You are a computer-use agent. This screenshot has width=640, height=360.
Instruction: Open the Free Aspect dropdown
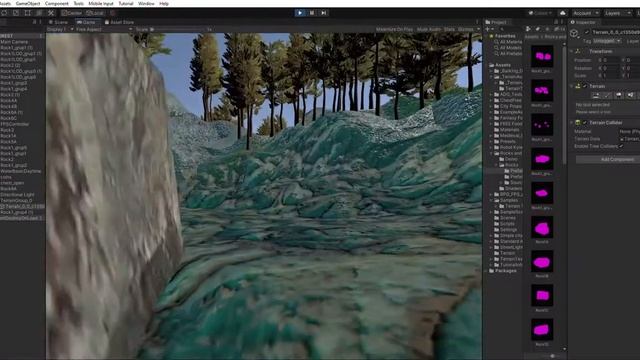[104, 29]
